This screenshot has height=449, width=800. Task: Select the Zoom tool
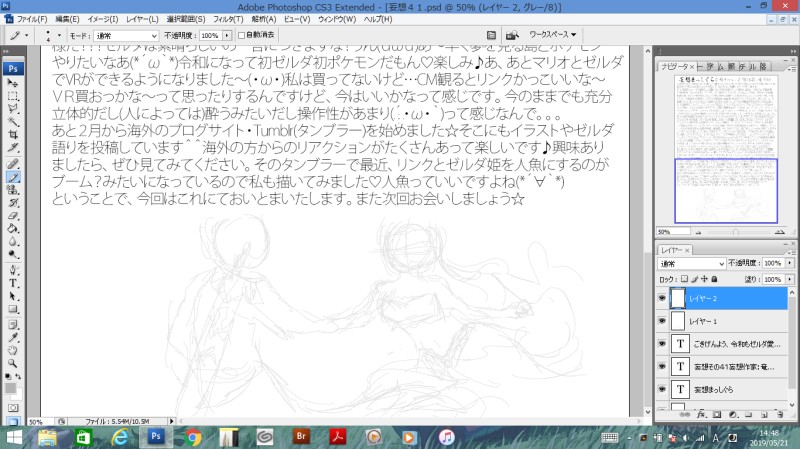pos(13,363)
